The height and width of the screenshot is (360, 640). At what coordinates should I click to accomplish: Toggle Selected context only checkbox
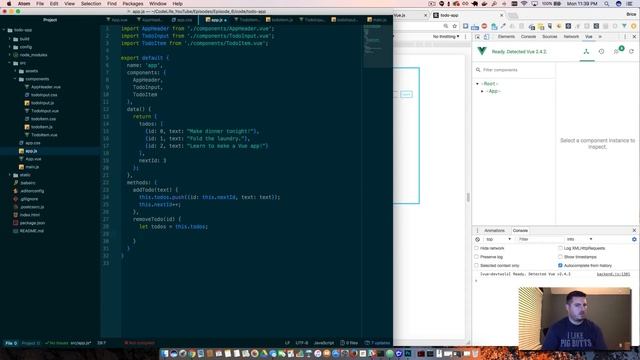pos(476,265)
